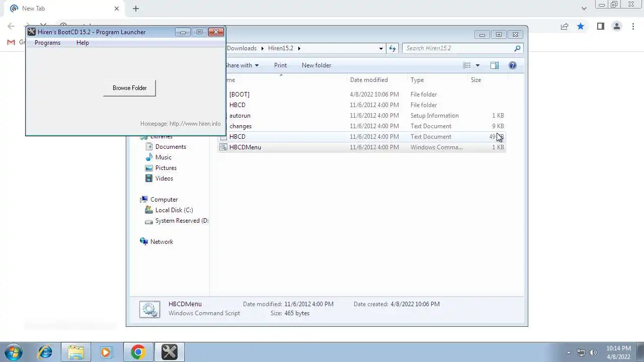Open the Help menu in Hiren's launcher
The image size is (644, 362).
(83, 43)
